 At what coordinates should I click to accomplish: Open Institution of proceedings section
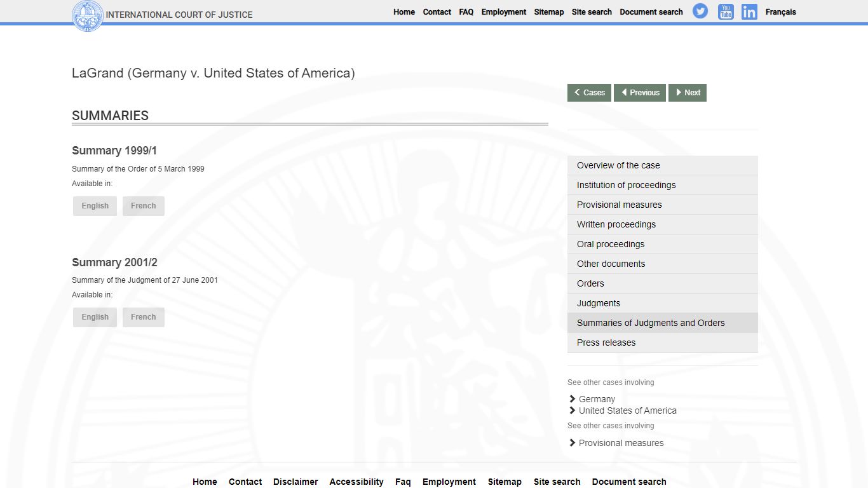(x=663, y=185)
